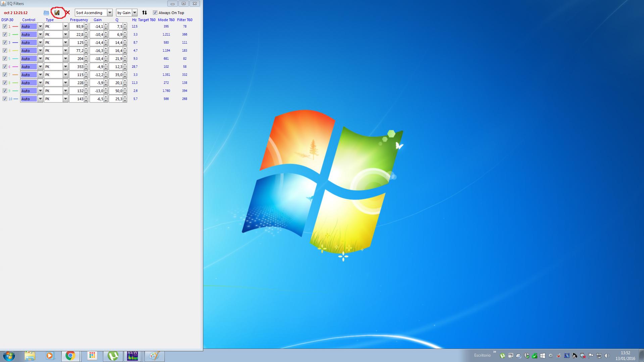This screenshot has height=362, width=644.
Task: Click the frequency field showing 77,2
Action: (x=77, y=51)
